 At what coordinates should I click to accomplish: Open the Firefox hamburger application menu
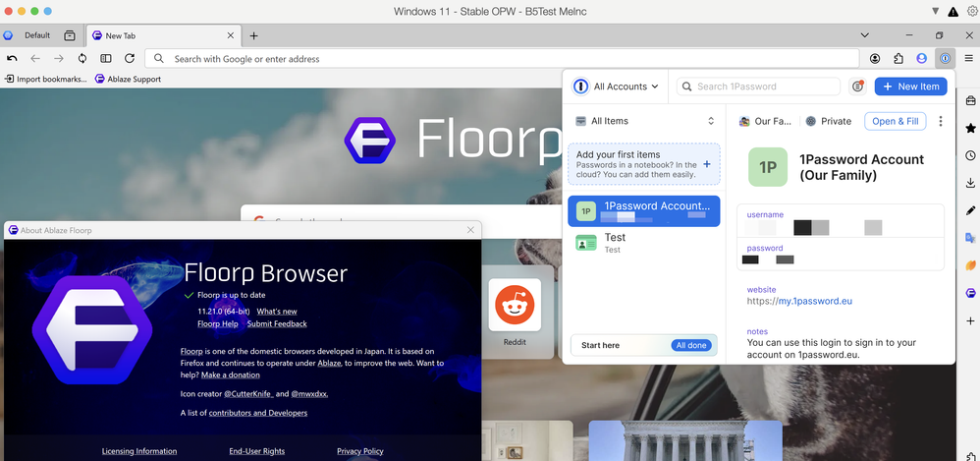(x=969, y=59)
